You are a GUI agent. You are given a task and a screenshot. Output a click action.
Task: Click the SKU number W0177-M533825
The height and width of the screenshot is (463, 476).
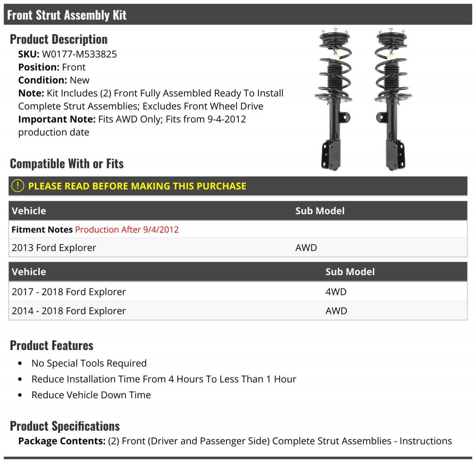(x=79, y=54)
